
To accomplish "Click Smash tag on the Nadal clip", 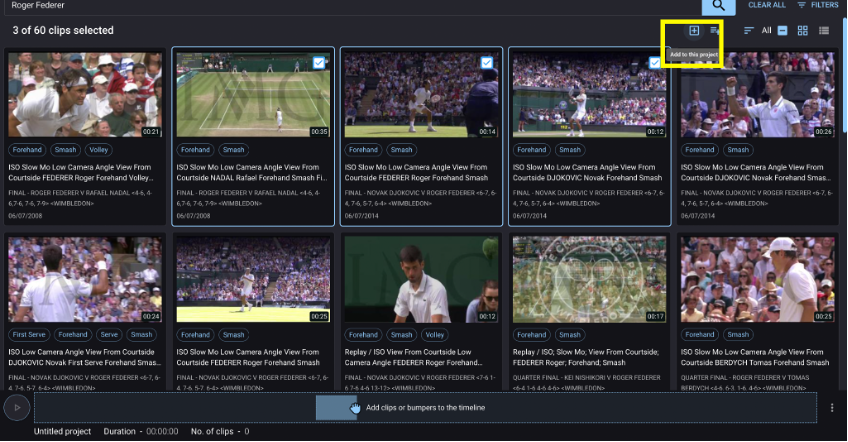I will 234,150.
